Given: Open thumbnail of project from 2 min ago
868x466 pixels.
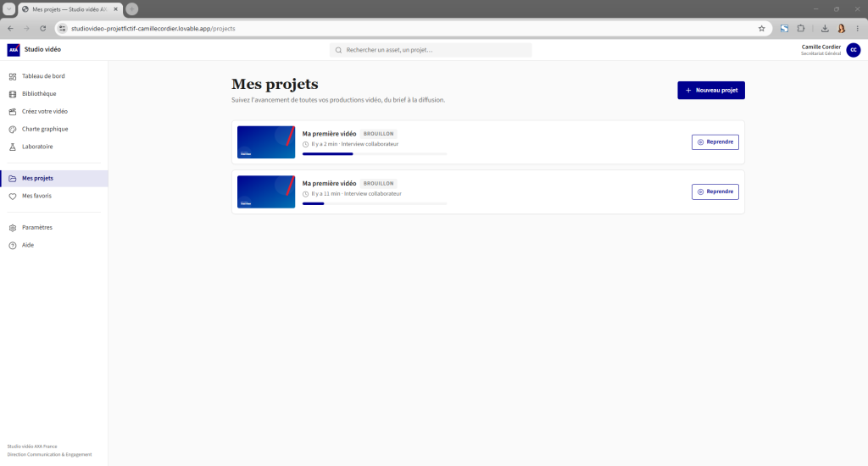Looking at the screenshot, I should (266, 142).
